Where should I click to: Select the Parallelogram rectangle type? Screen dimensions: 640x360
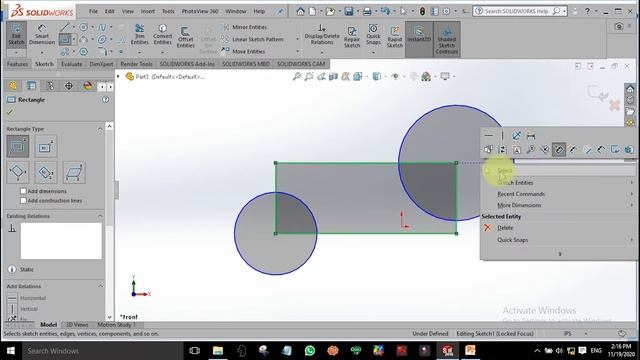(x=74, y=172)
